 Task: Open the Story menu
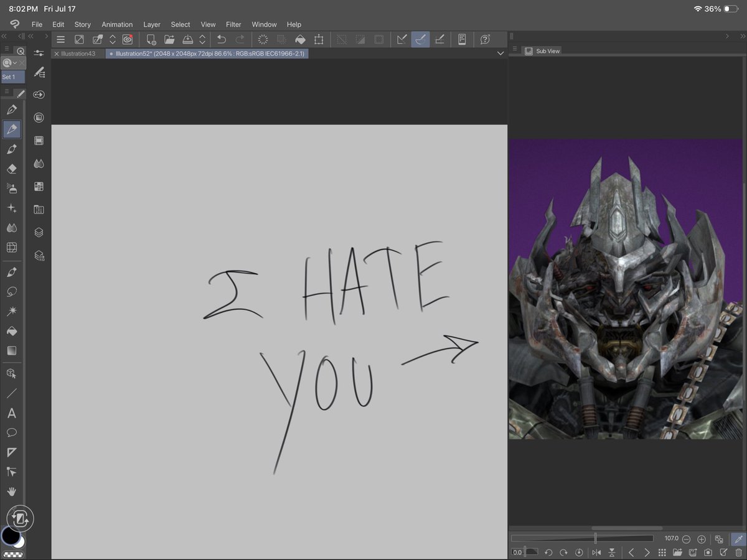[83, 24]
